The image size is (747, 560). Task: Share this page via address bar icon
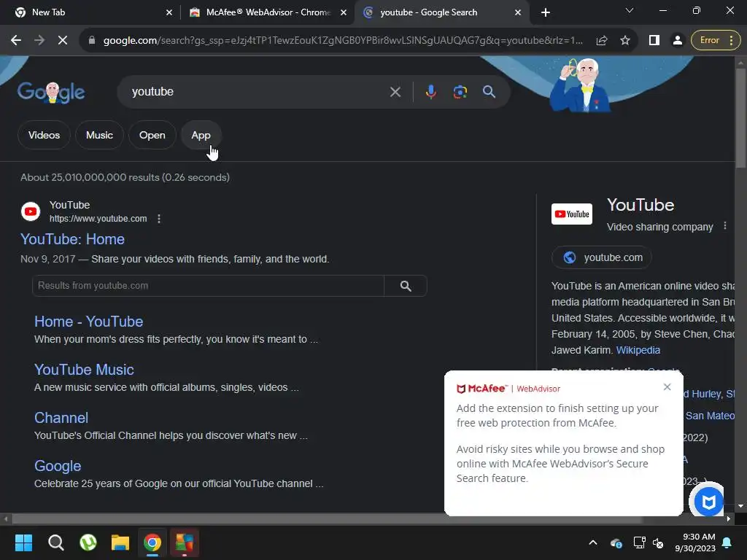tap(602, 41)
